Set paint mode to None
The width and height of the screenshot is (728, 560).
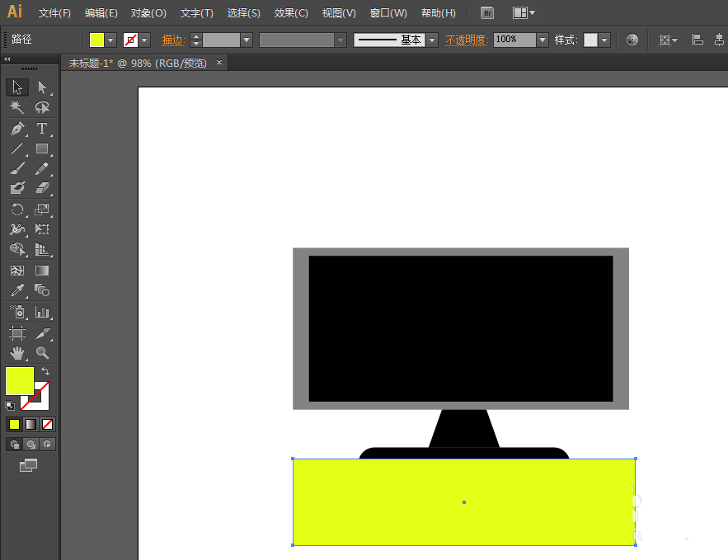coord(47,425)
